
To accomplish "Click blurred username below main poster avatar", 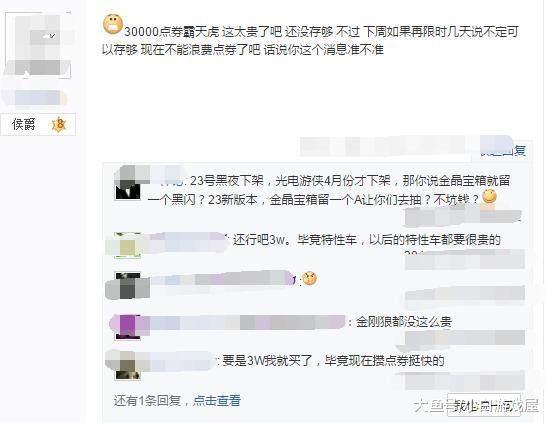I will [x=35, y=97].
